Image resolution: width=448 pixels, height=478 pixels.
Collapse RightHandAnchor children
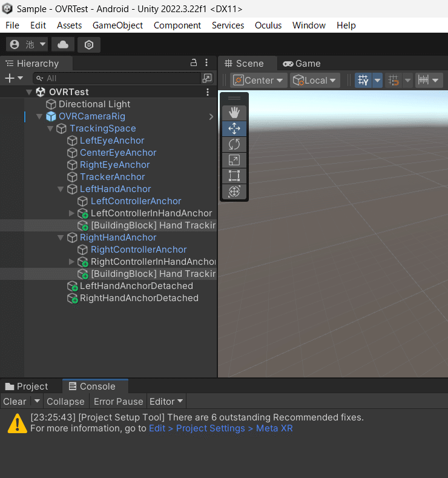(61, 237)
